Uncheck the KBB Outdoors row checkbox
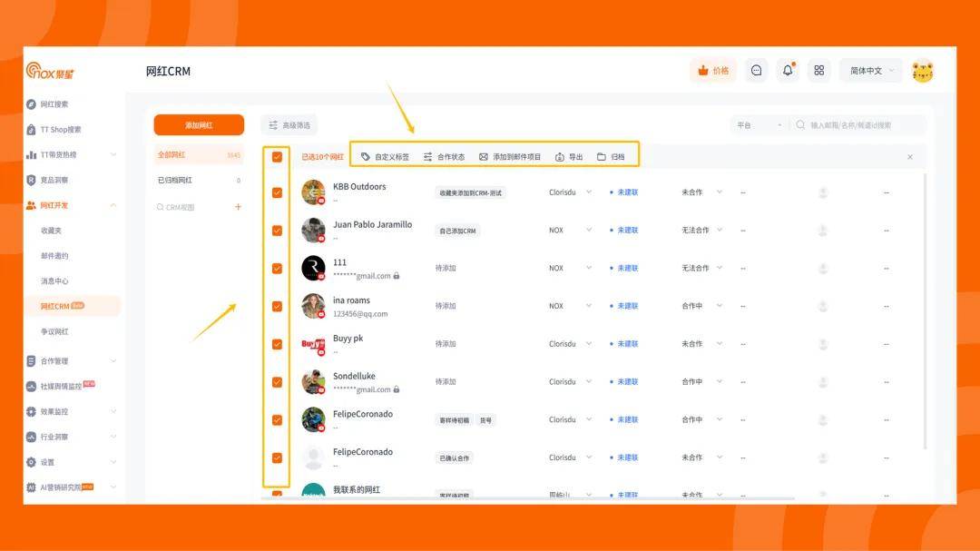Viewport: 980px width, 551px height. [277, 192]
